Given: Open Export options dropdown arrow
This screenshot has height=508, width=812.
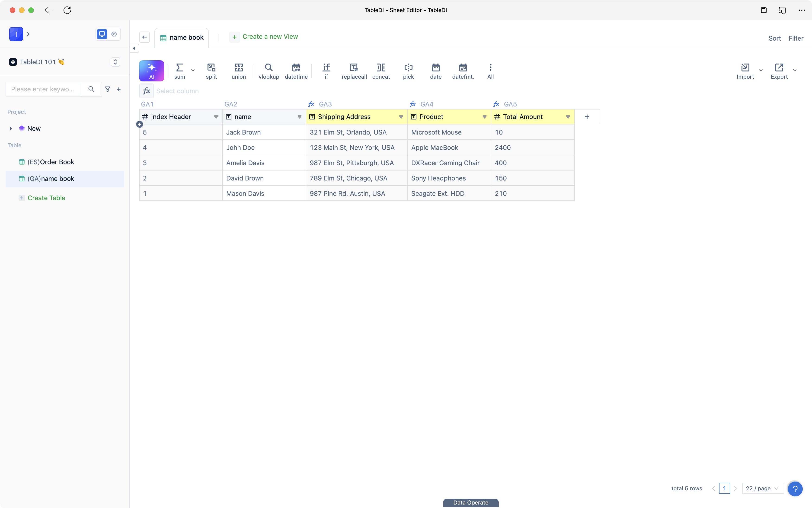Looking at the screenshot, I should [x=795, y=70].
